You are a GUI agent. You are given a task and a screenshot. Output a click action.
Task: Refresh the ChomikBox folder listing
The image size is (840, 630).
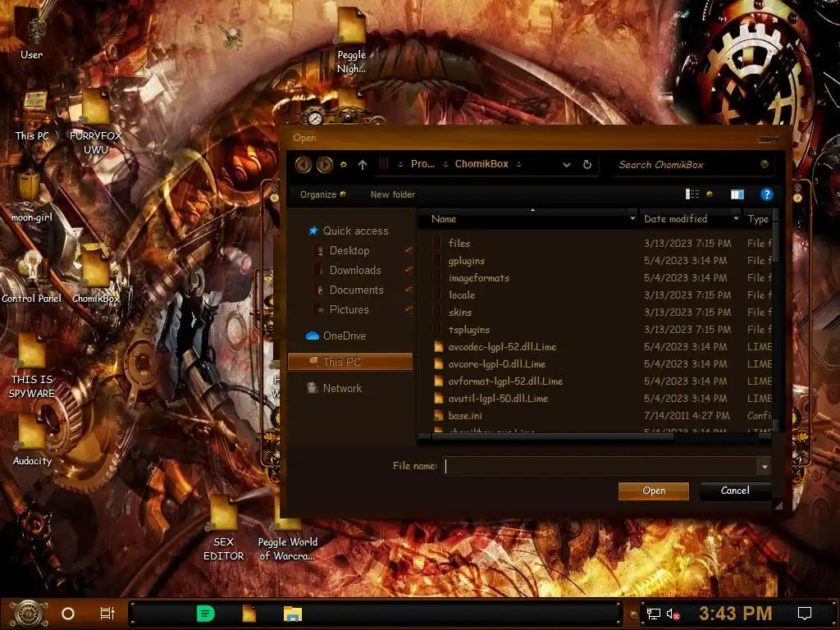(x=587, y=164)
